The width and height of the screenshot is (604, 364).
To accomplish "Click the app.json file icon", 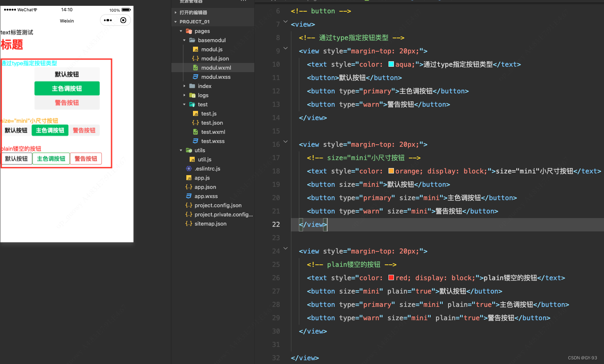I will tap(189, 187).
